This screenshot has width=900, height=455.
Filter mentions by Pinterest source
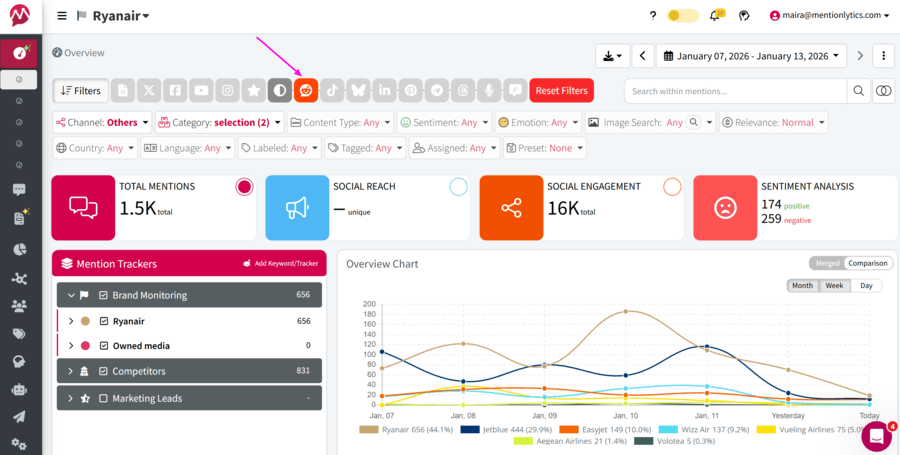tap(410, 91)
